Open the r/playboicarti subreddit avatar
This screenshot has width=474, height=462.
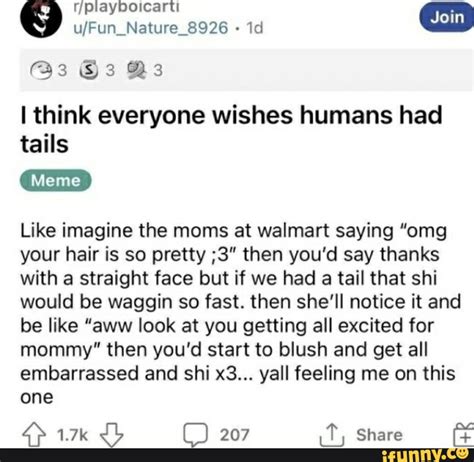(41, 17)
